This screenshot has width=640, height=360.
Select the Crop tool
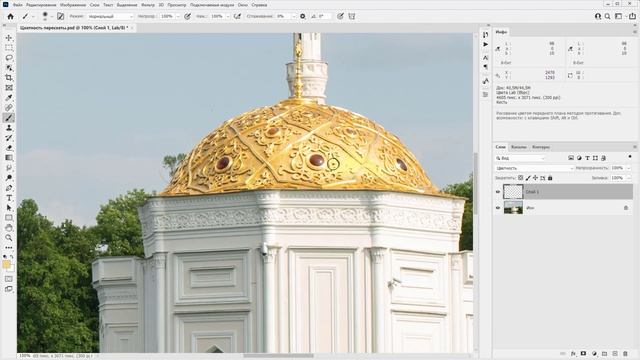click(9, 78)
